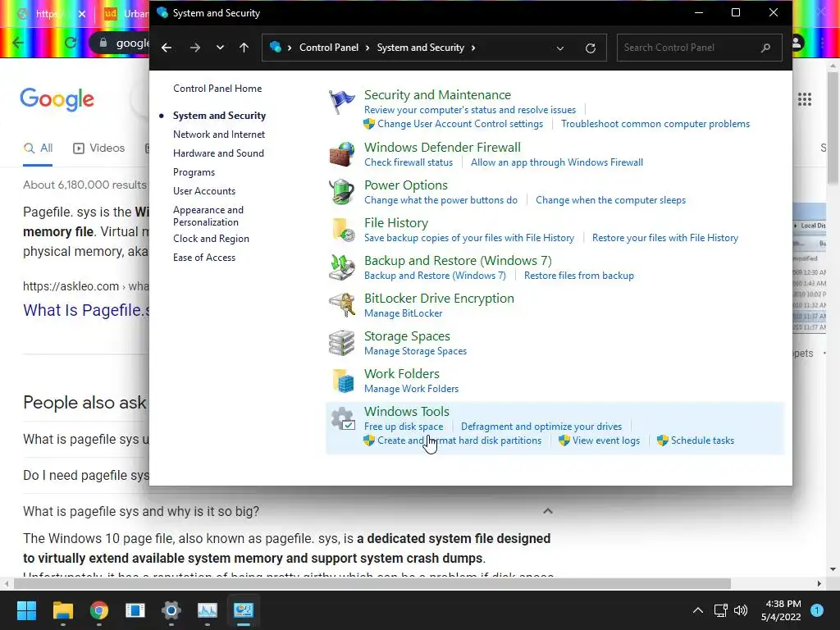Screen dimensions: 840x630
Task: Open Restore files from backup link
Action: (x=579, y=276)
